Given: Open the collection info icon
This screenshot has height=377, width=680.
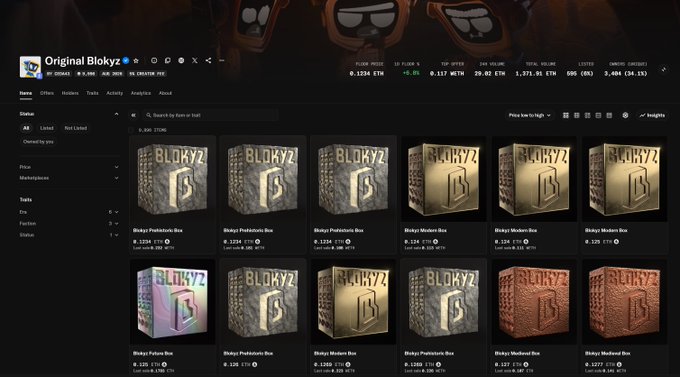Looking at the screenshot, I should [x=154, y=61].
